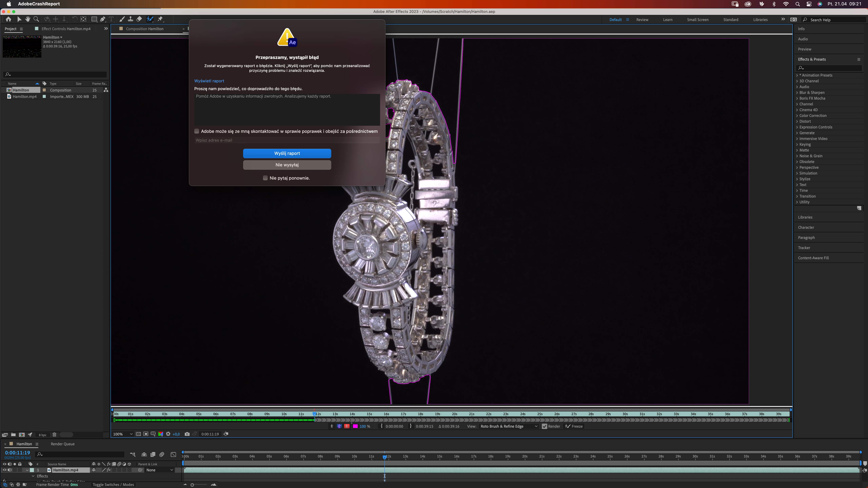
Task: Select the Clone Stamp tool
Action: point(130,19)
